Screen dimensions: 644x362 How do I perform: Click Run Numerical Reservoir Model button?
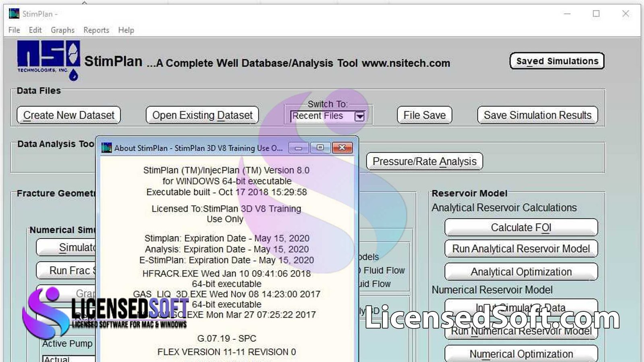(x=521, y=331)
